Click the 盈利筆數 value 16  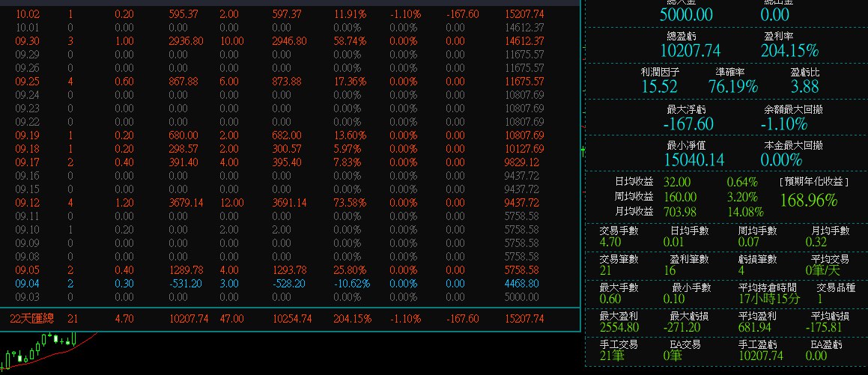pyautogui.click(x=670, y=270)
